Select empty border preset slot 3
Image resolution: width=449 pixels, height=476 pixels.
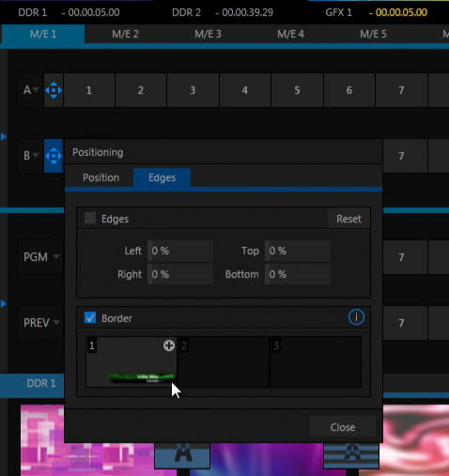tap(316, 362)
